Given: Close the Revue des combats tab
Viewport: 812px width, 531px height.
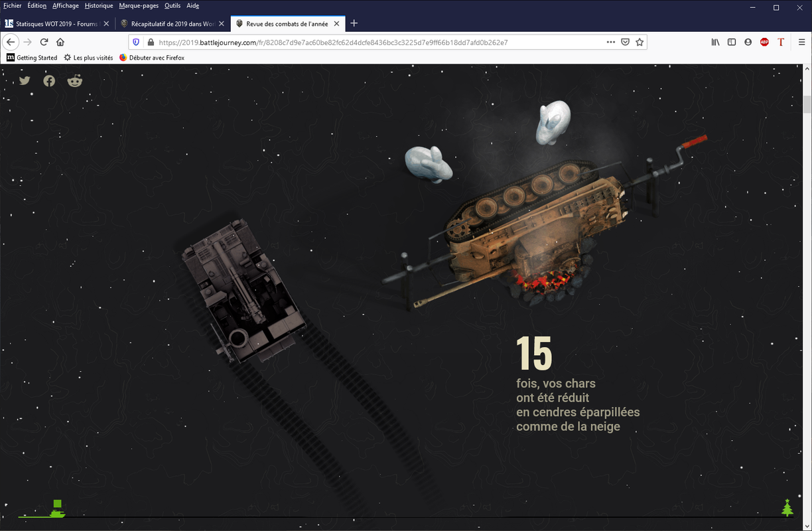Looking at the screenshot, I should 336,23.
